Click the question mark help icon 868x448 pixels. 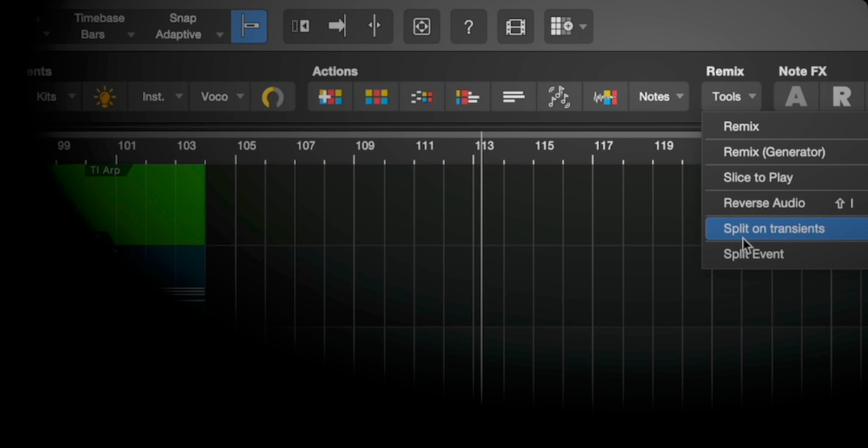point(468,27)
